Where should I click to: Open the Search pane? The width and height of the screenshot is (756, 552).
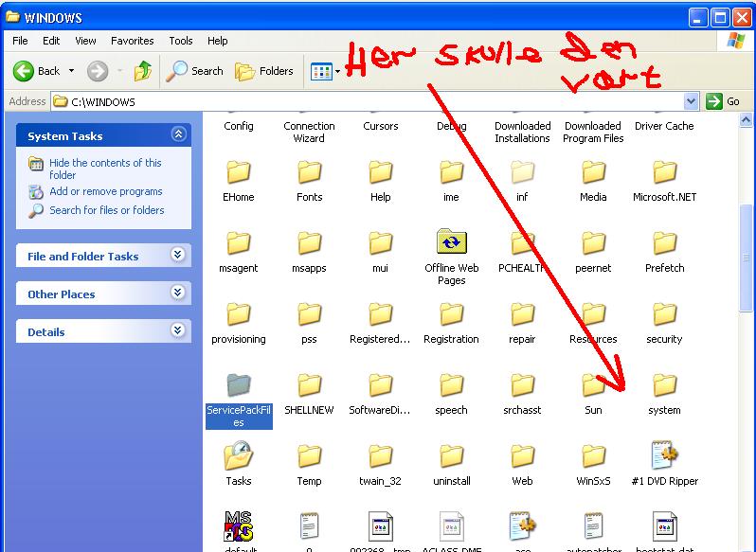(x=194, y=71)
